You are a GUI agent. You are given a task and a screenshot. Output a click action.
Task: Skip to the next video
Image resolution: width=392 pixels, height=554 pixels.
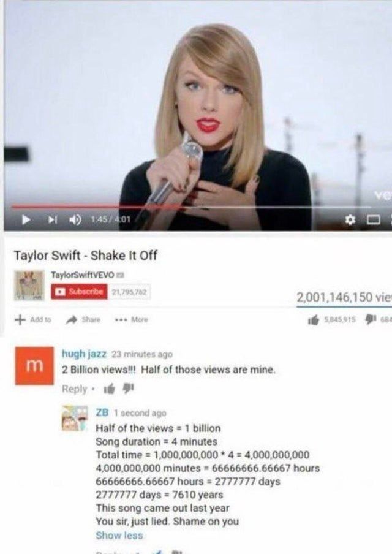click(x=52, y=220)
